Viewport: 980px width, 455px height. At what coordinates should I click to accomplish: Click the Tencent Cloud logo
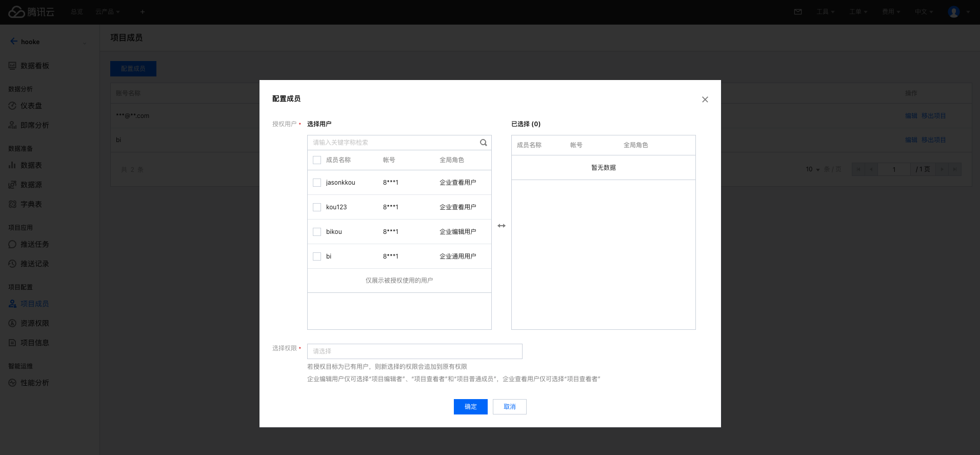[x=31, y=12]
